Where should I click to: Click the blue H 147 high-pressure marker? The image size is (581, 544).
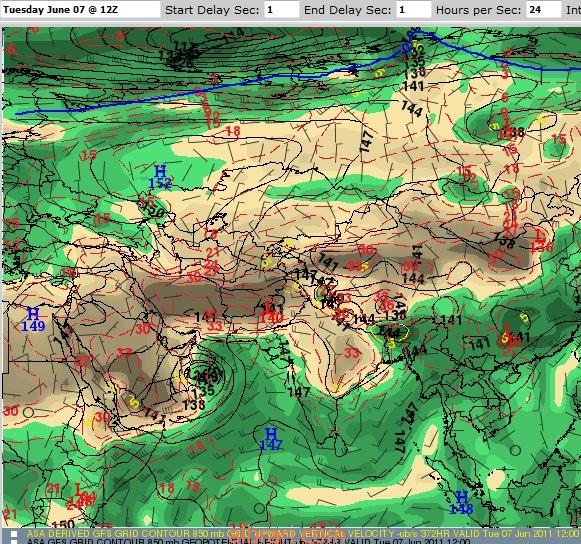click(x=271, y=439)
